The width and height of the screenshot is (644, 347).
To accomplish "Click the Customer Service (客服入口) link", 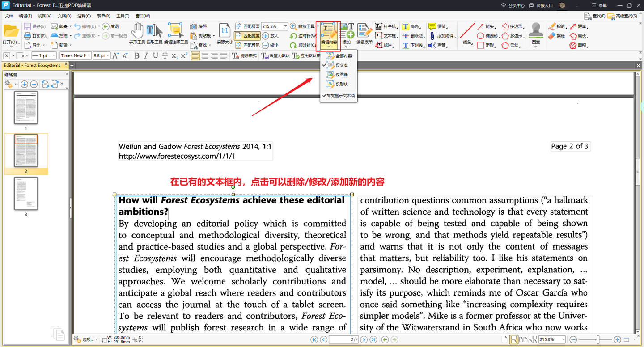I will pyautogui.click(x=541, y=5).
